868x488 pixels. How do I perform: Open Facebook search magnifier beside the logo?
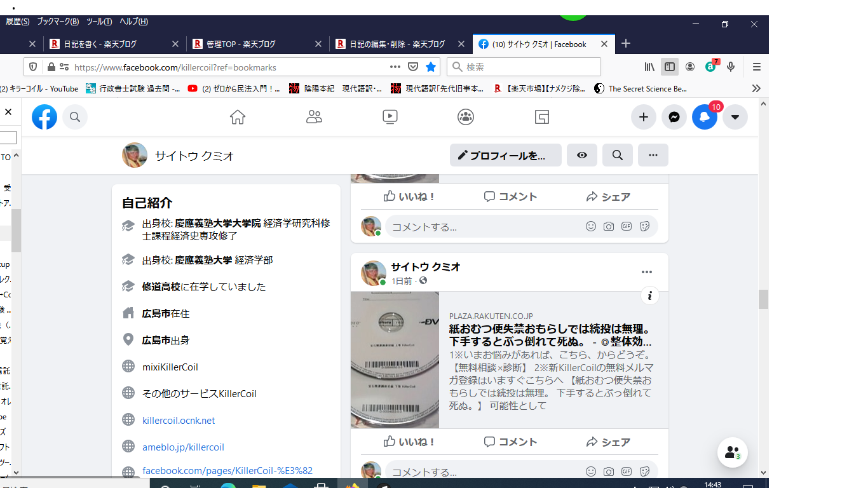(x=75, y=117)
